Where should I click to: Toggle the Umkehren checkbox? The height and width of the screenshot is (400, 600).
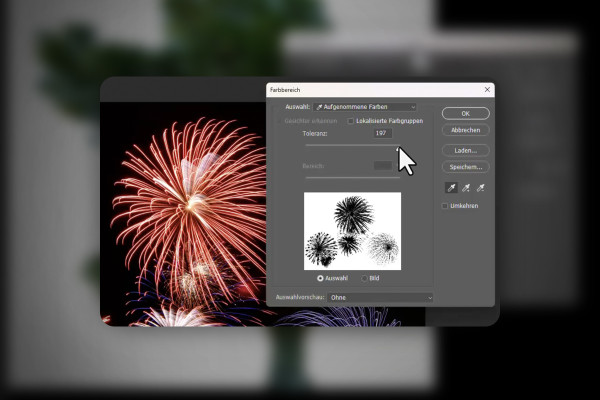[445, 206]
